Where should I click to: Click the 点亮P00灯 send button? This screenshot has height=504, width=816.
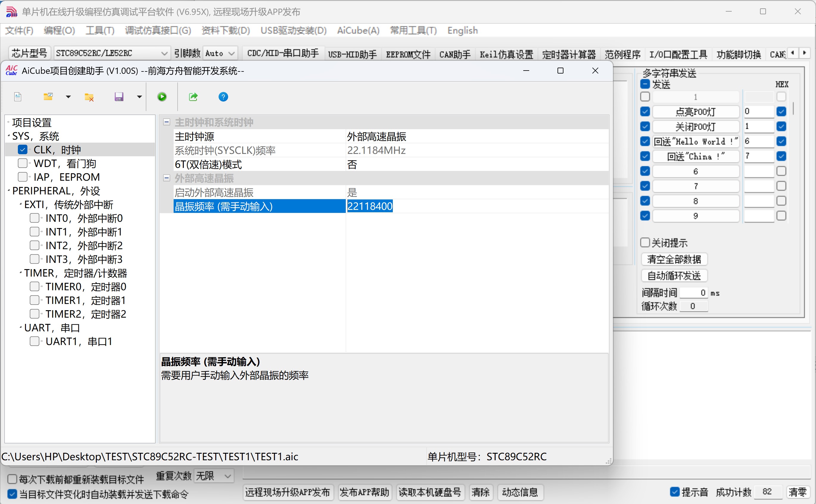[x=696, y=112]
